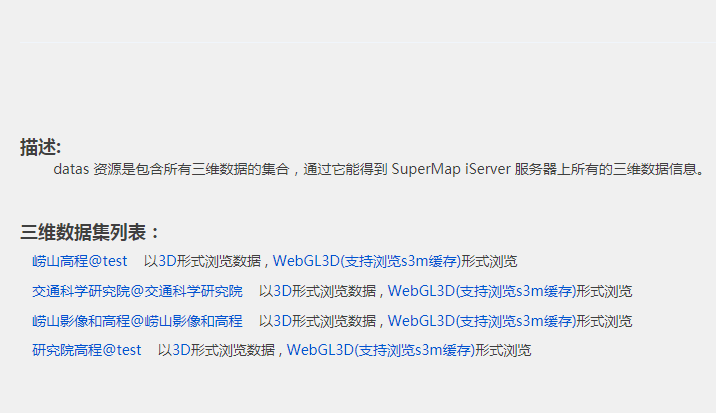Screen dimensions: 716x413
Task: Open WebGL3D s3m link for 研究院高程@test
Action: point(381,350)
